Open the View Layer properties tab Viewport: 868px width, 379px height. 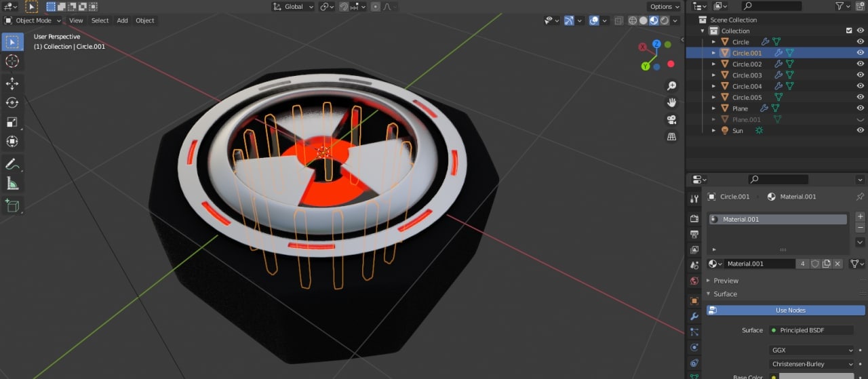[x=694, y=250]
